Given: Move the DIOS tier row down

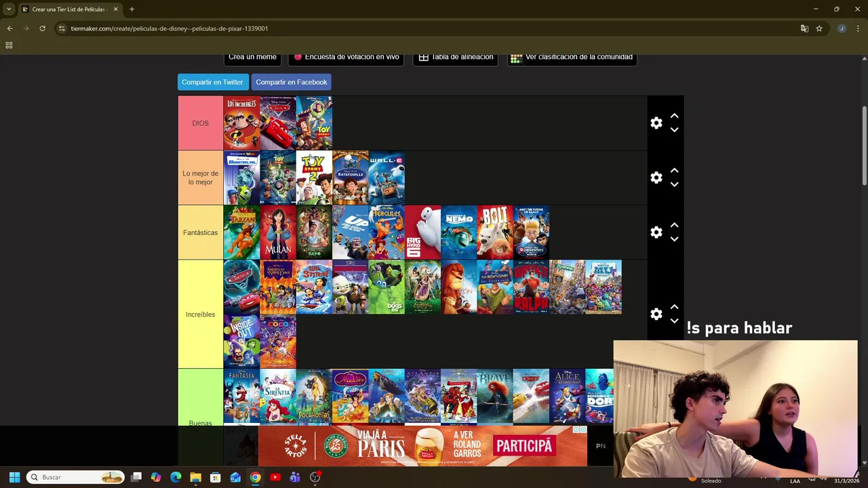Looking at the screenshot, I should coord(674,129).
